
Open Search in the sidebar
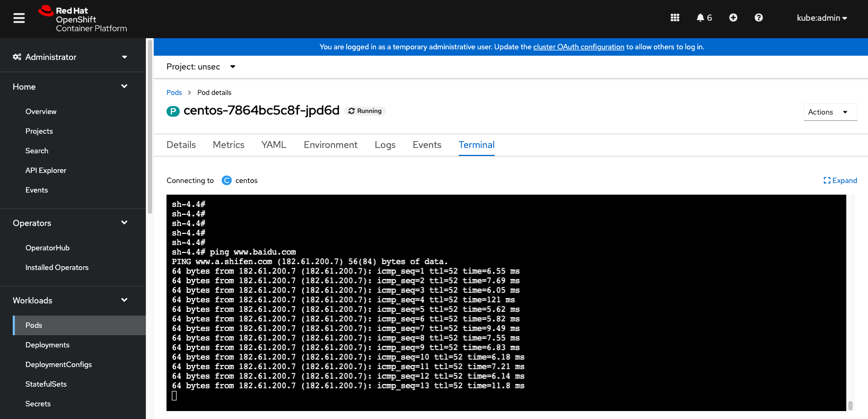(x=37, y=151)
